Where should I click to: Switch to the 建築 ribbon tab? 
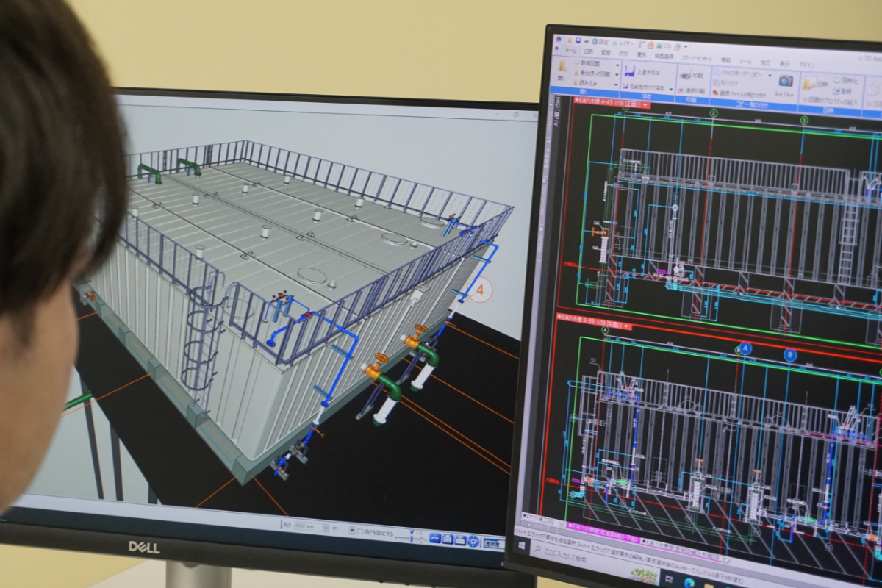(725, 60)
